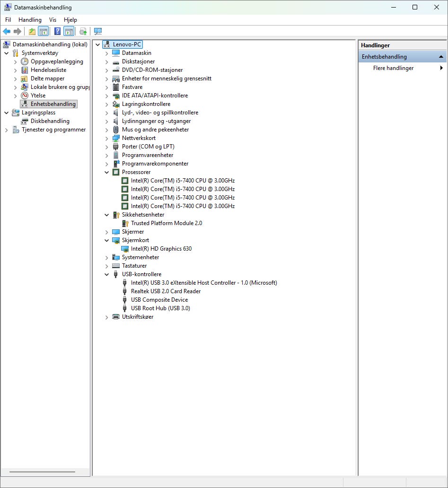Collapse the USB-kontrollere category

coord(107,274)
